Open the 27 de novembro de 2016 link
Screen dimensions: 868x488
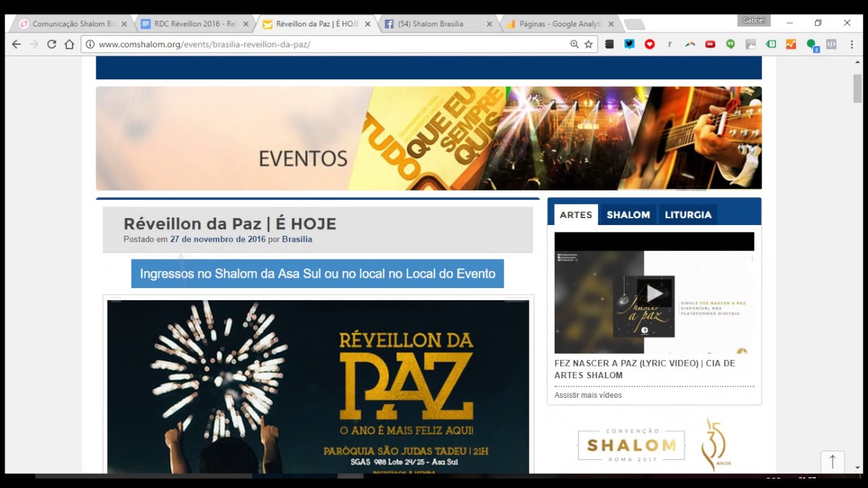coord(218,239)
